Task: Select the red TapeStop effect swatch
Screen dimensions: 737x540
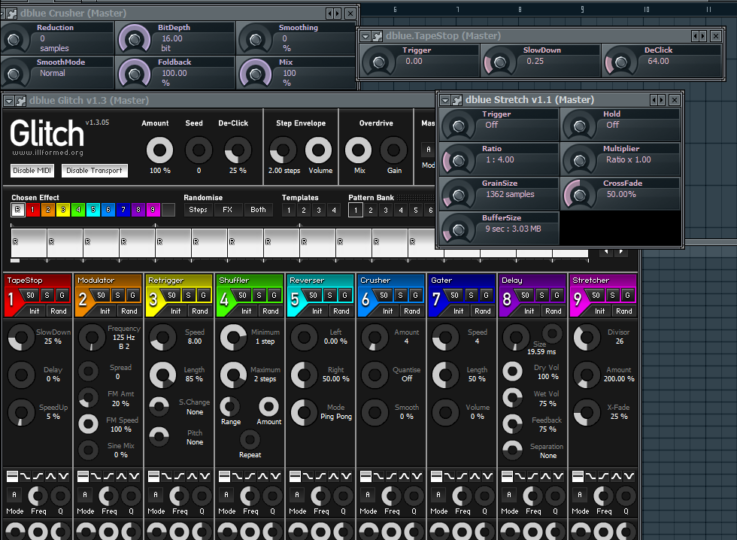Action: pyautogui.click(x=33, y=210)
